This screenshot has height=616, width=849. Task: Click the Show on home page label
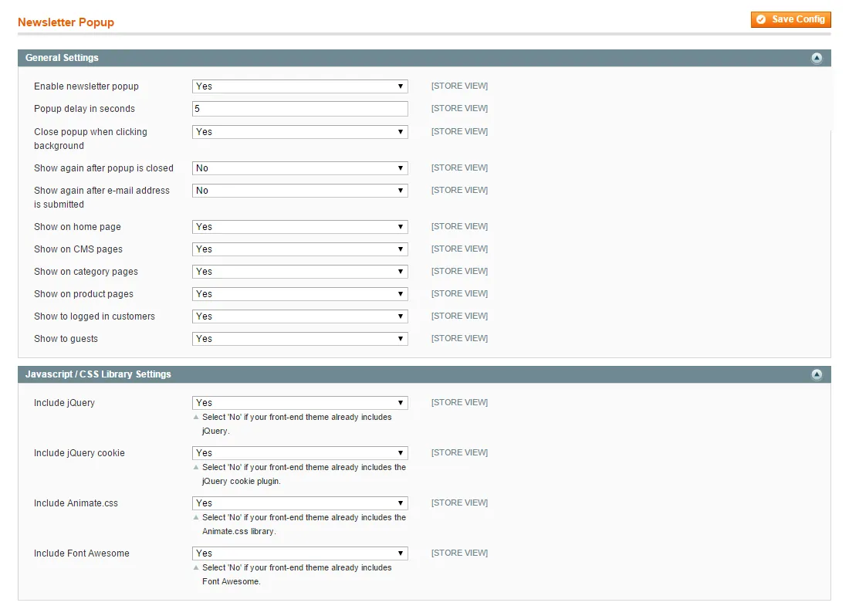[77, 227]
